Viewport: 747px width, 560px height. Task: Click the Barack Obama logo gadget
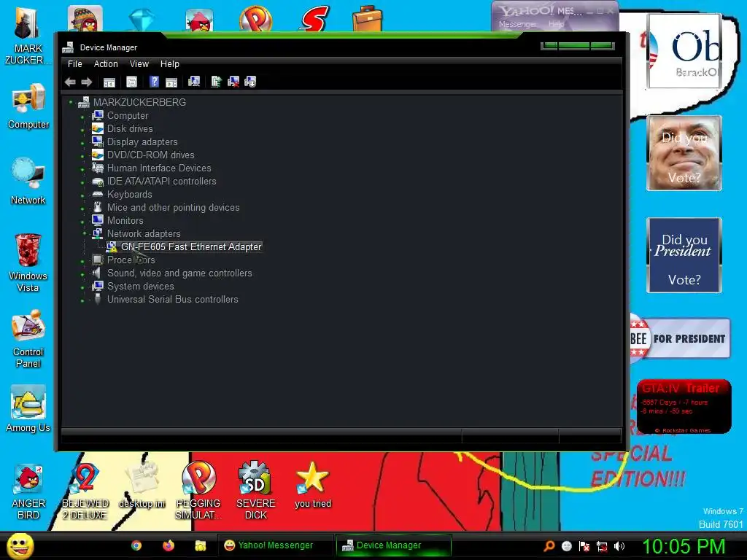point(684,51)
